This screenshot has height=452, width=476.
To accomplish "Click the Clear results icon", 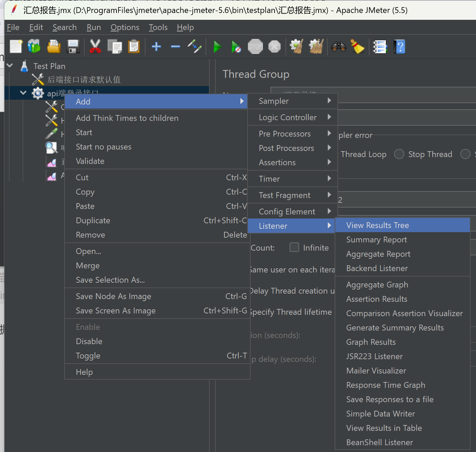I will [x=296, y=47].
